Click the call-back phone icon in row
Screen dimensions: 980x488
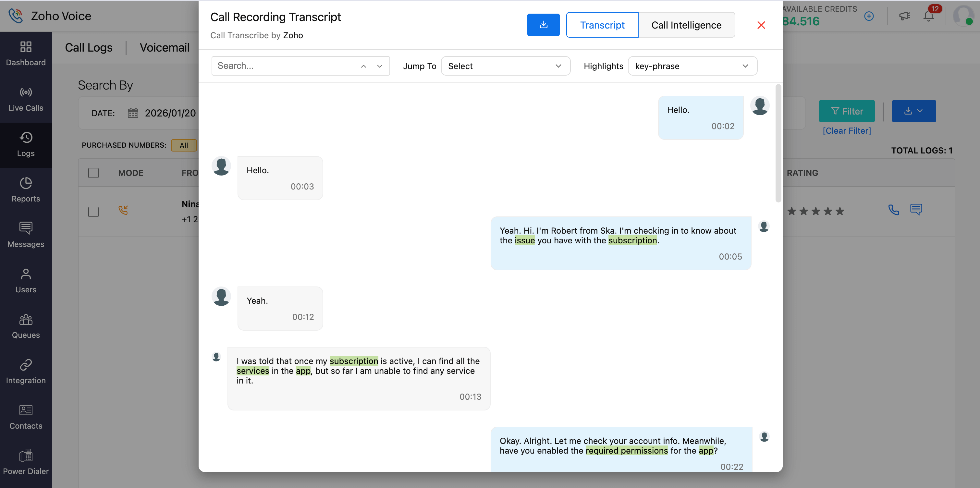coord(894,210)
